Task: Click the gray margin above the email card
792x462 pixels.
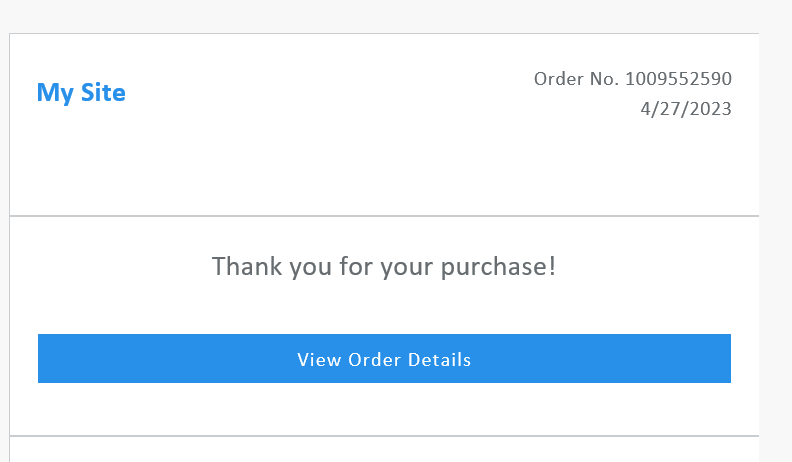Action: 384,16
